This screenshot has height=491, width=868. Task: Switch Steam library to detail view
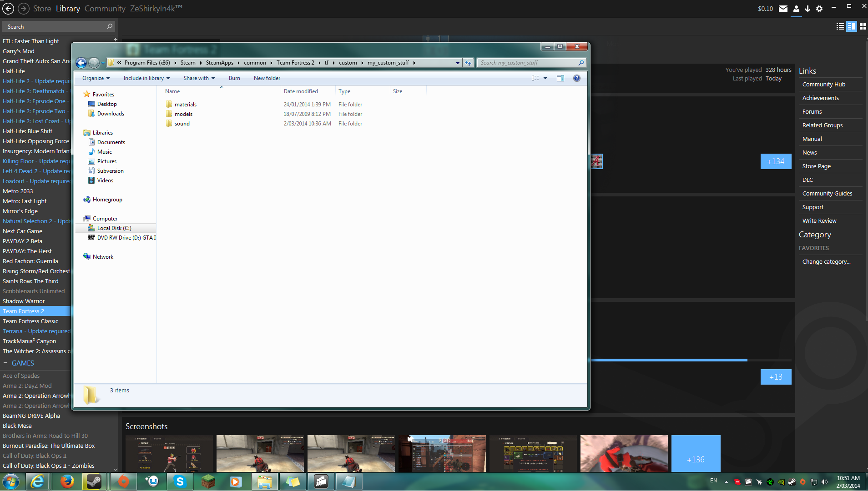tap(851, 26)
